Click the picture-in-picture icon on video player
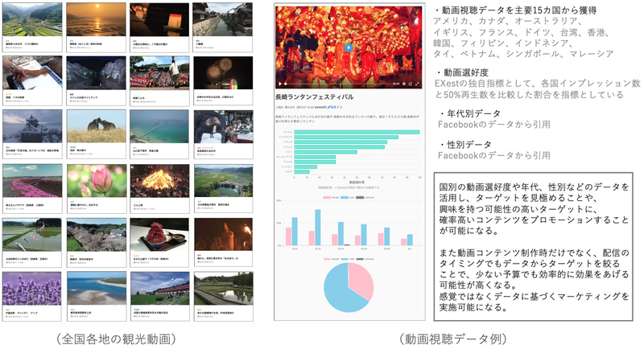This screenshot has width=644, height=349. [411, 84]
